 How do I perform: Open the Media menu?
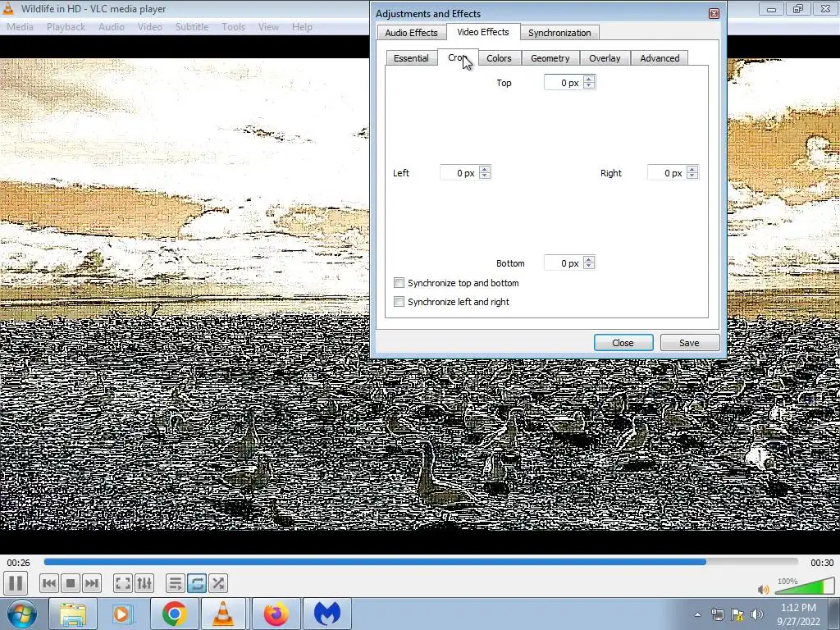click(x=20, y=27)
